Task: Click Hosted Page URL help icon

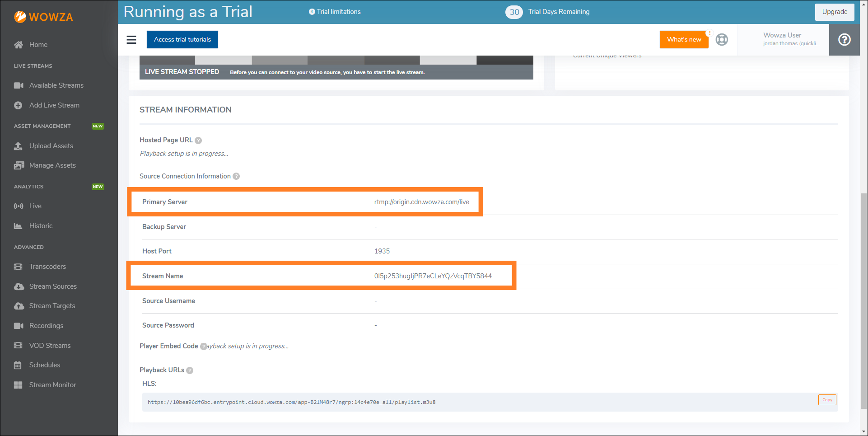Action: 198,141
